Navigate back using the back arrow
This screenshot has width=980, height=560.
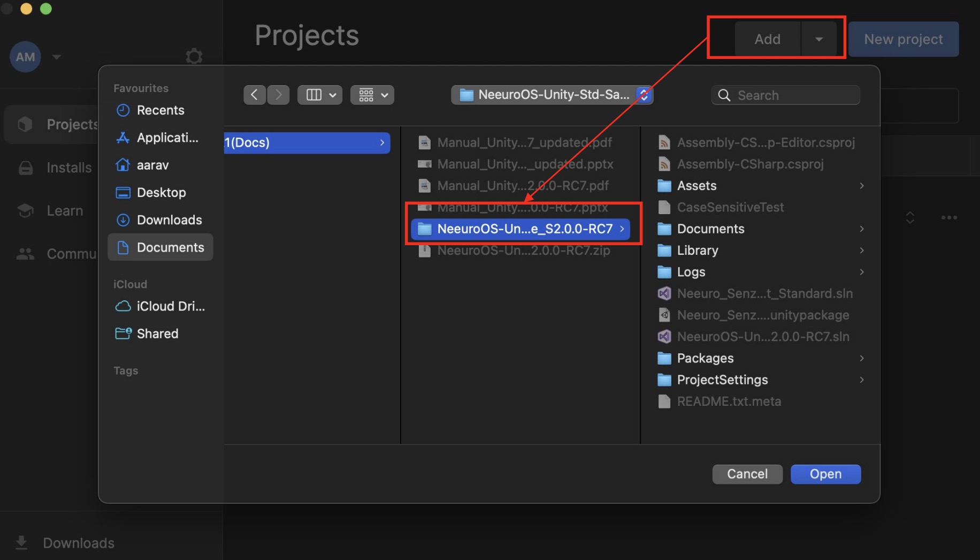[x=255, y=94]
